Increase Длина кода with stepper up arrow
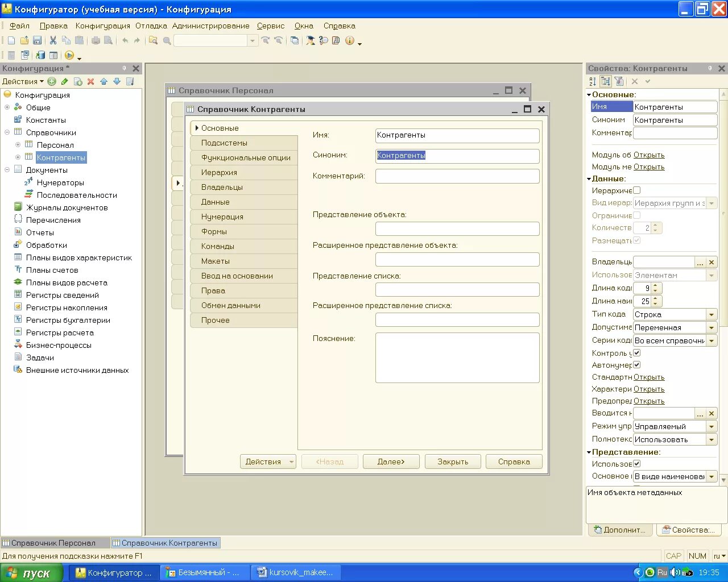728x582 pixels. coord(655,286)
